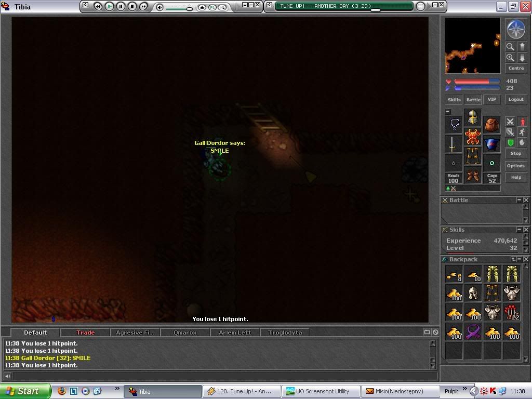Select the ammunition slot with green ring
Image resolution: width=532 pixels, height=399 pixels.
491,163
